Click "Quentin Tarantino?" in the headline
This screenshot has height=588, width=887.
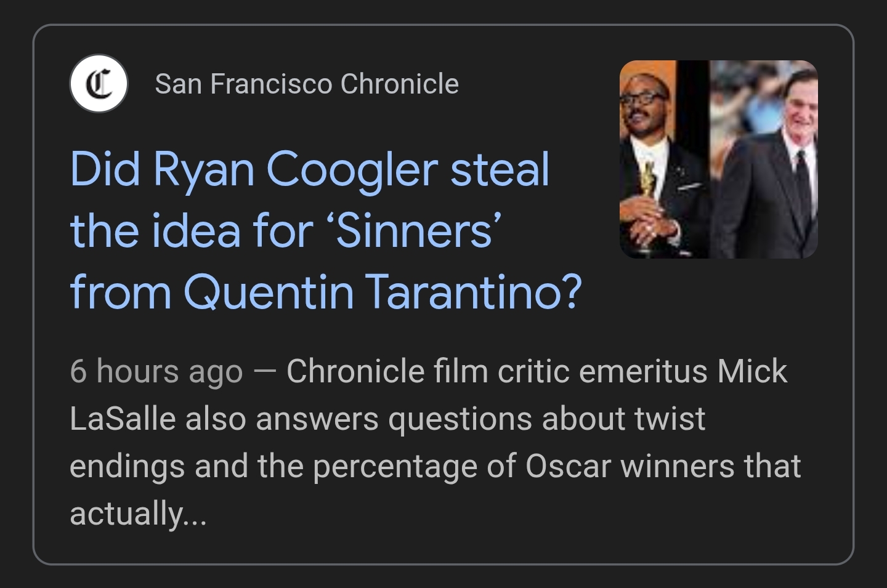(382, 291)
